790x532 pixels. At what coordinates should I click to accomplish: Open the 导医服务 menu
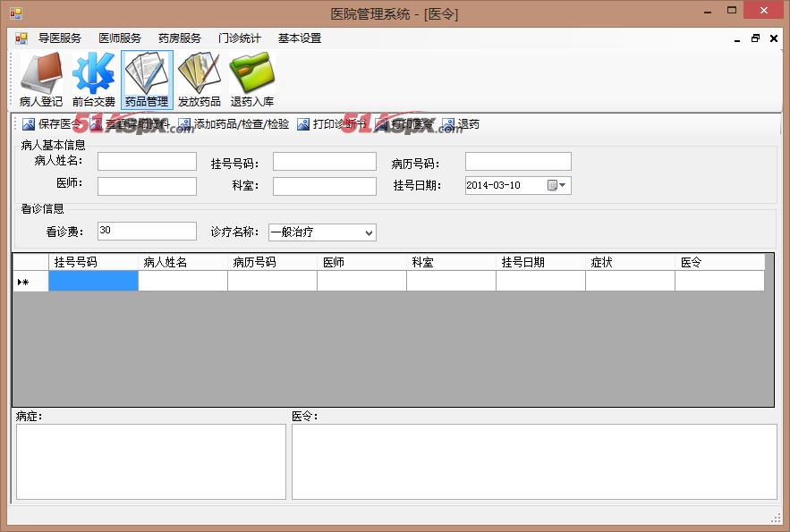click(60, 38)
